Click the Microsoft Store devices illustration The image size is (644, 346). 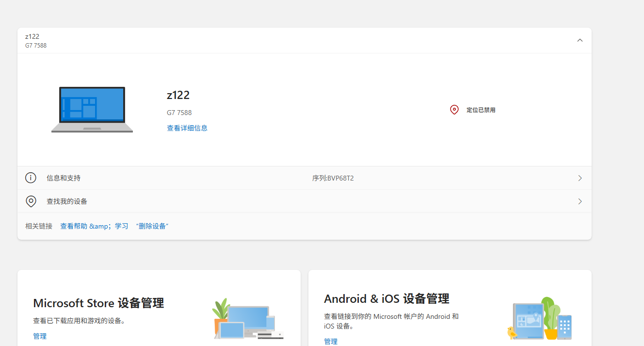(x=248, y=318)
